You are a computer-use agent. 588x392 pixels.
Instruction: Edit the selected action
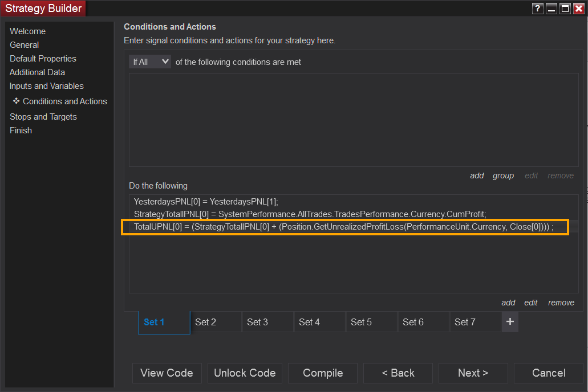tap(531, 303)
